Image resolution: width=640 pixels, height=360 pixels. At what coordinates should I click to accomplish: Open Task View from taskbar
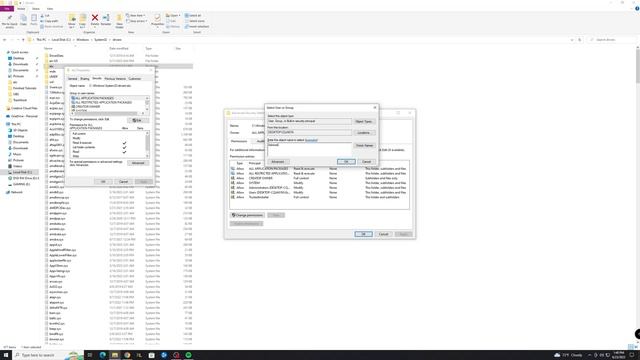[x=90, y=355]
